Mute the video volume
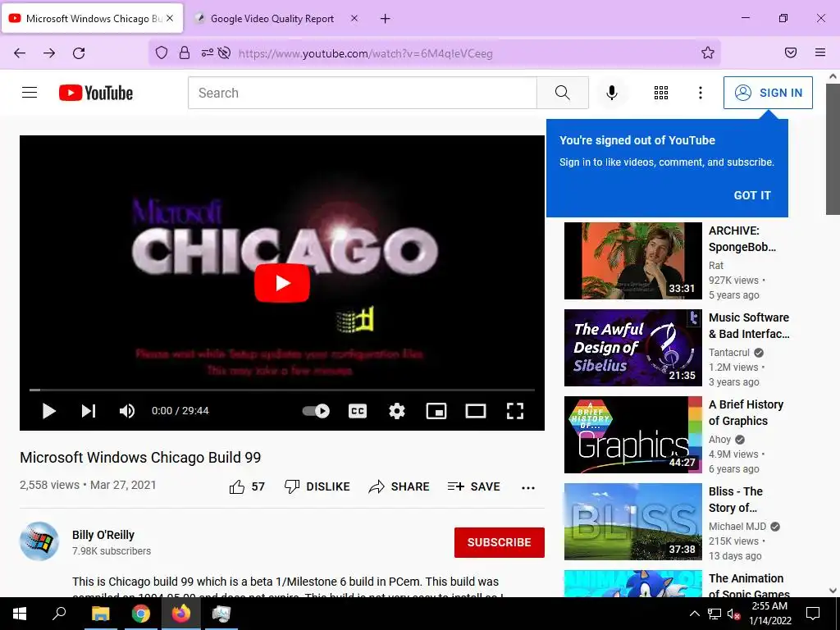The height and width of the screenshot is (630, 840). (127, 411)
